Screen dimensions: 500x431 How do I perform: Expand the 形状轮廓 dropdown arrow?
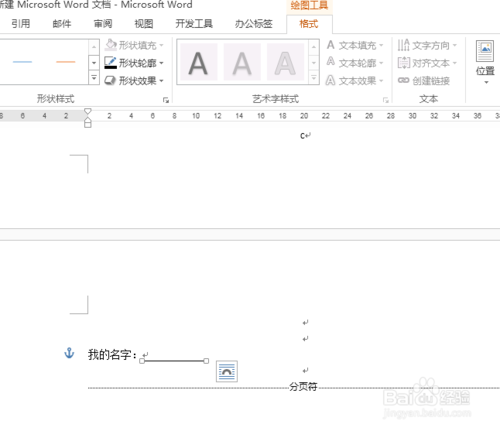tap(161, 63)
